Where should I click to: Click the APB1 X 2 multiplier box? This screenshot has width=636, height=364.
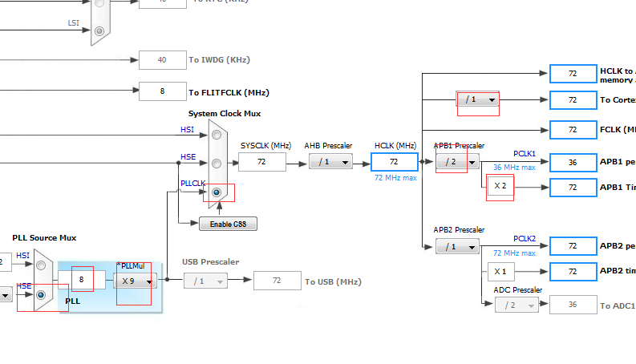coord(500,186)
